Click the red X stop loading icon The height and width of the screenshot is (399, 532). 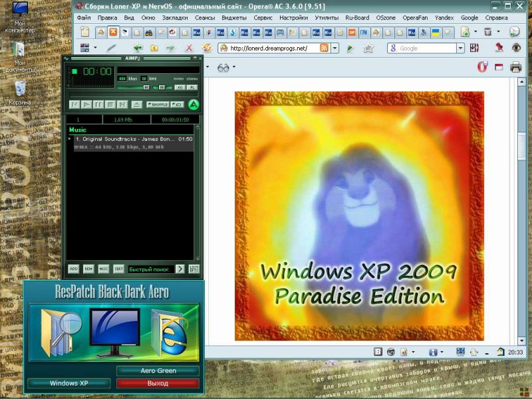pyautogui.click(x=189, y=48)
